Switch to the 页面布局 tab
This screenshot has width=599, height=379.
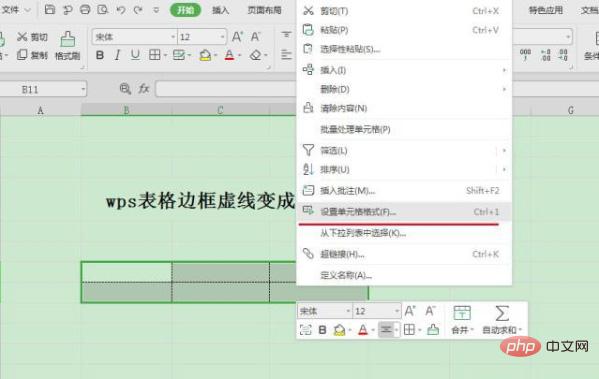[264, 10]
